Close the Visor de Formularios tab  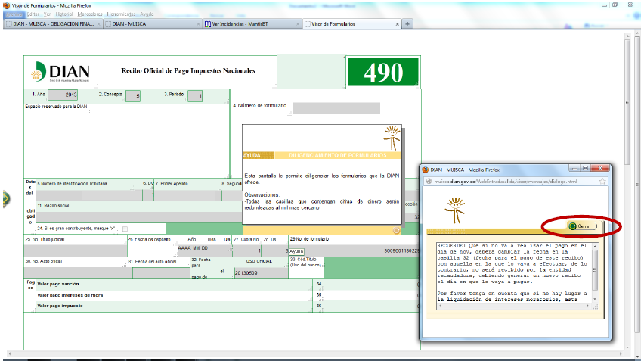(397, 24)
